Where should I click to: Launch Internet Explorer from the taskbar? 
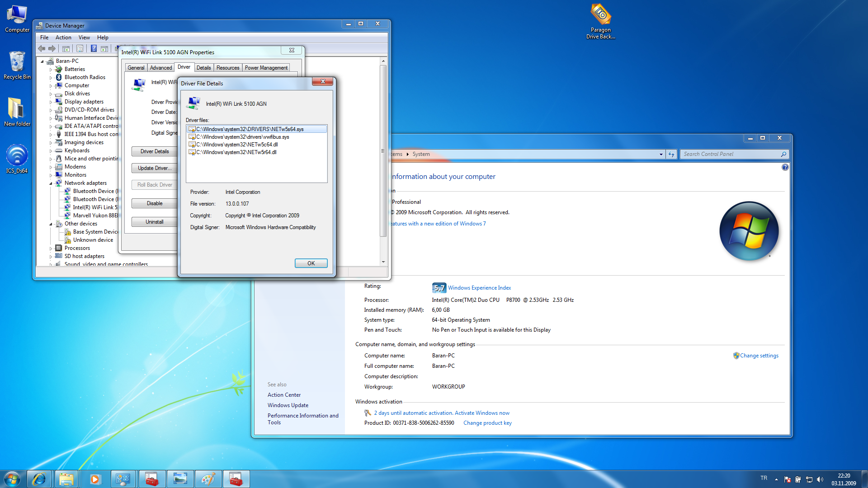[39, 479]
